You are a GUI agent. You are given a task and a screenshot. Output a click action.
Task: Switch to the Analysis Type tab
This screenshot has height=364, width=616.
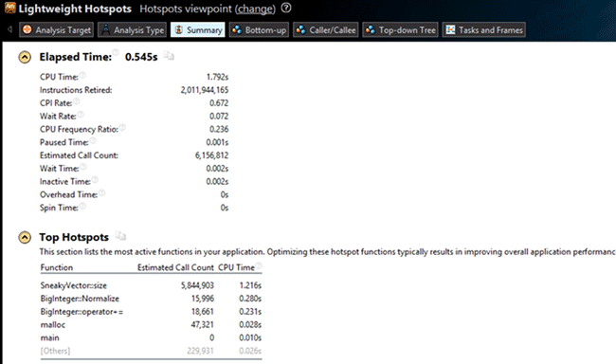click(x=132, y=30)
